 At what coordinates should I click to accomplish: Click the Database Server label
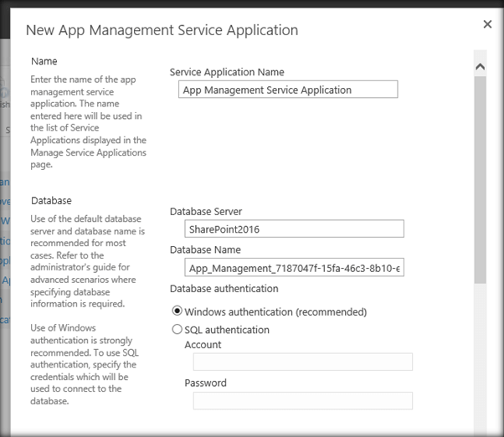206,212
